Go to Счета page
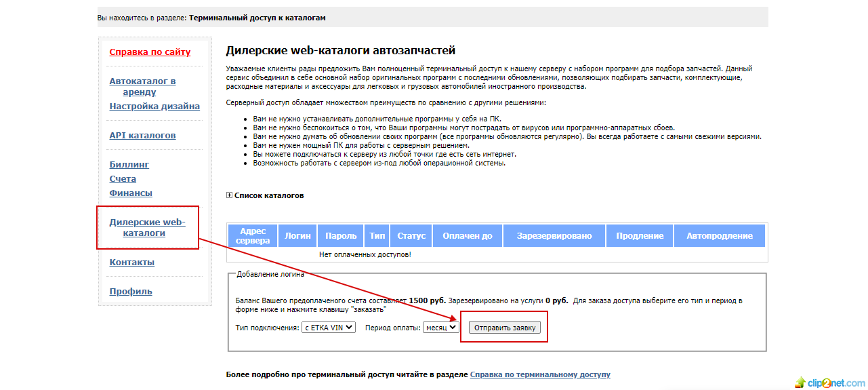 tap(123, 179)
